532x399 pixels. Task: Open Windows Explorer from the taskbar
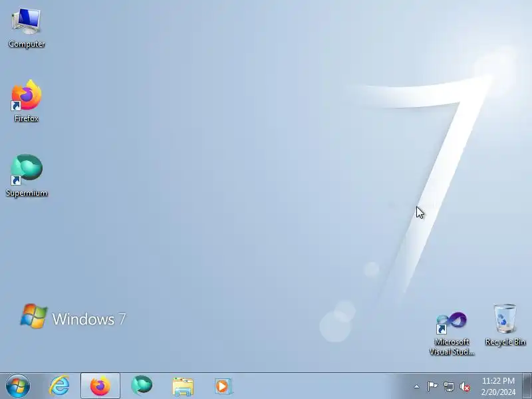pyautogui.click(x=183, y=386)
